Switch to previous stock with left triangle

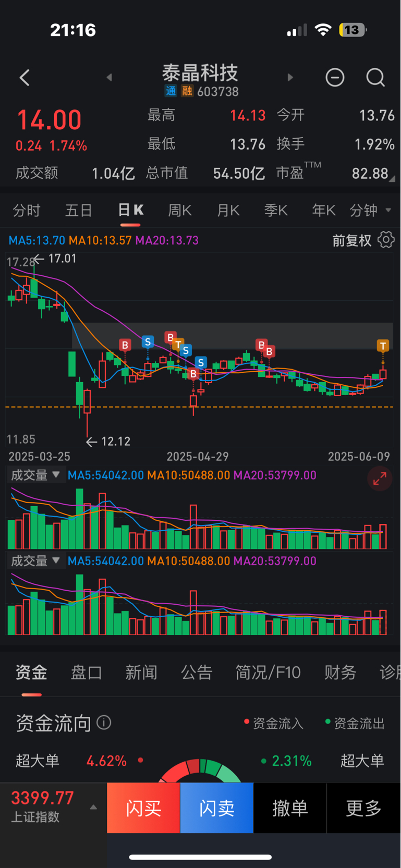pyautogui.click(x=109, y=77)
